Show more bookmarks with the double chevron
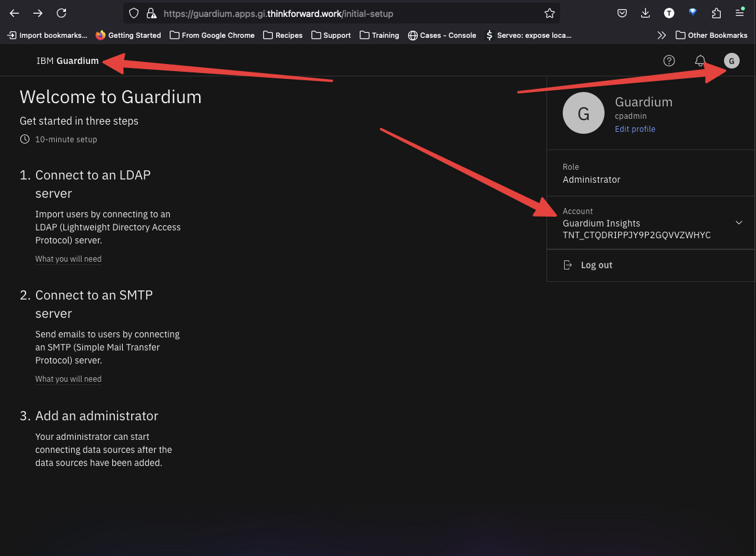The image size is (756, 556). pyautogui.click(x=661, y=35)
